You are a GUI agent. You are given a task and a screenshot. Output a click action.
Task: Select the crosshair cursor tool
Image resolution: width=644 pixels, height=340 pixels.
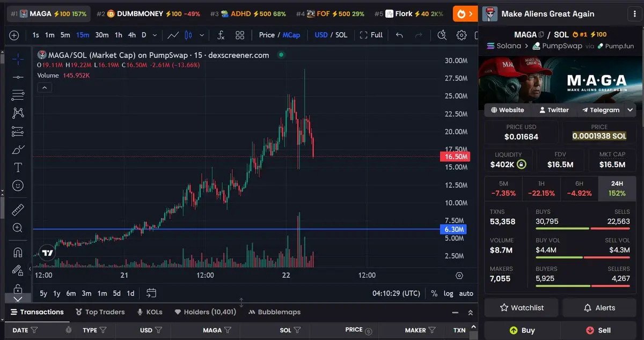(x=18, y=59)
